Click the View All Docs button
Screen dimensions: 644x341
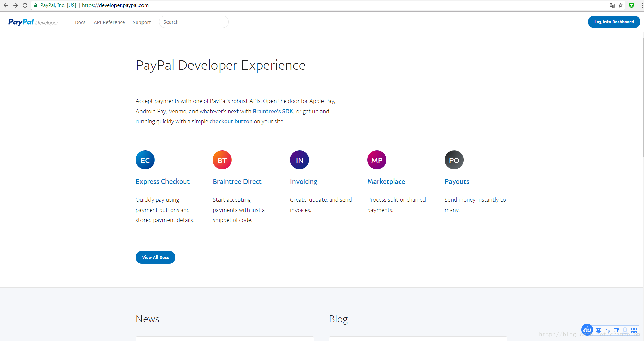coord(155,257)
